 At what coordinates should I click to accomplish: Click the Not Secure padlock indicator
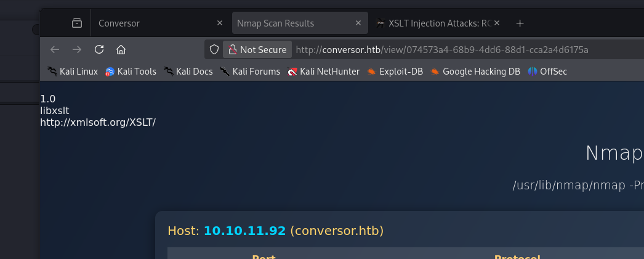point(257,50)
